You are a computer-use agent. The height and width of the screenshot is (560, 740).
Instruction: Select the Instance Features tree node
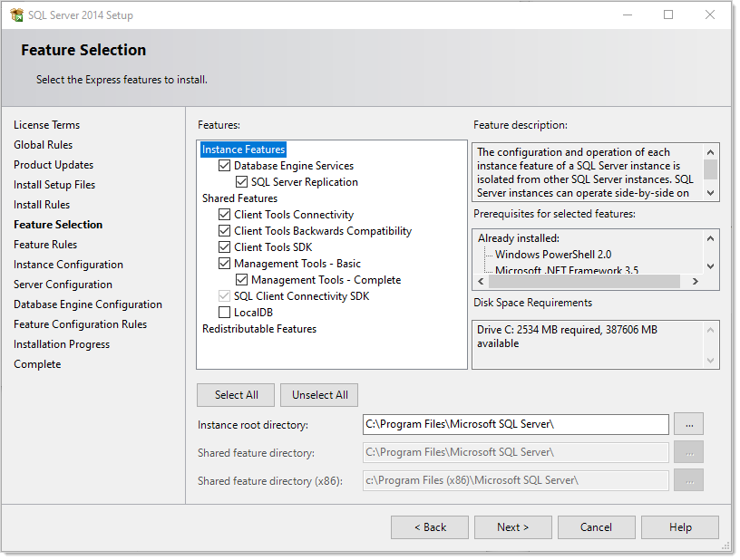coord(243,150)
